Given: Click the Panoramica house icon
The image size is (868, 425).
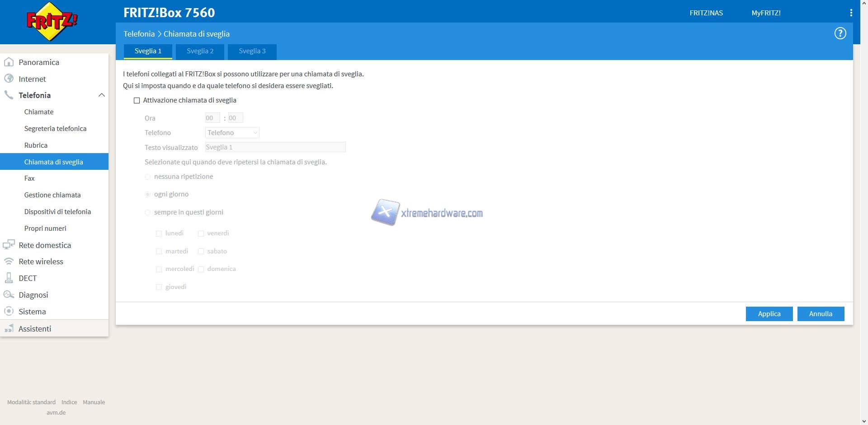Looking at the screenshot, I should pos(9,62).
